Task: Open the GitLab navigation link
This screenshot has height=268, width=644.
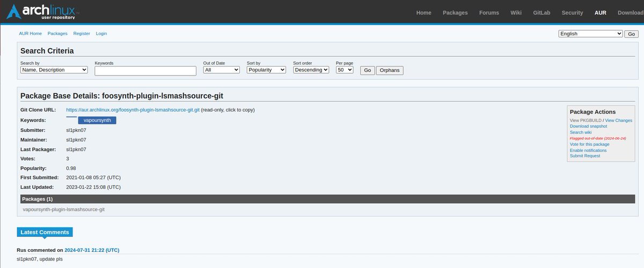Action: click(541, 12)
